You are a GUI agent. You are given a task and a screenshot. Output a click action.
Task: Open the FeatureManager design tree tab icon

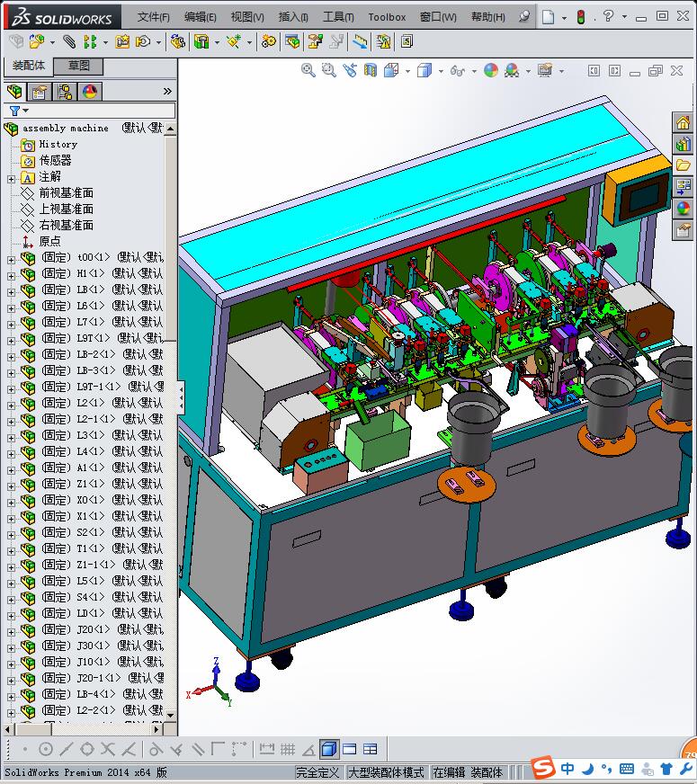click(x=15, y=92)
